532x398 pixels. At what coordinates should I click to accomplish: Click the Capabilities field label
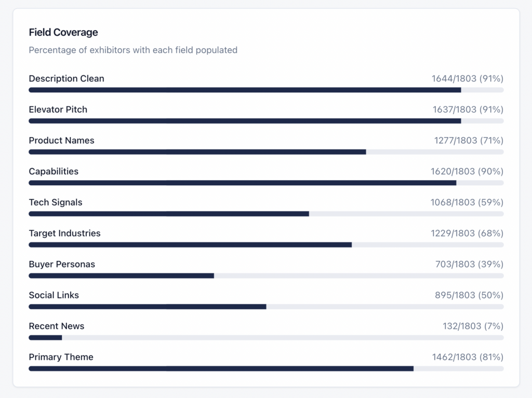(x=54, y=171)
